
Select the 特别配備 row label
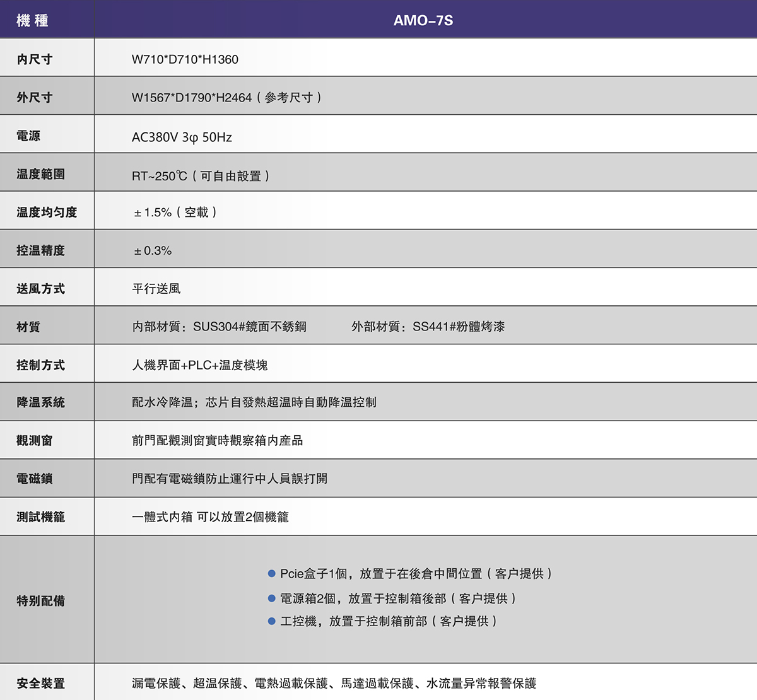click(x=40, y=601)
